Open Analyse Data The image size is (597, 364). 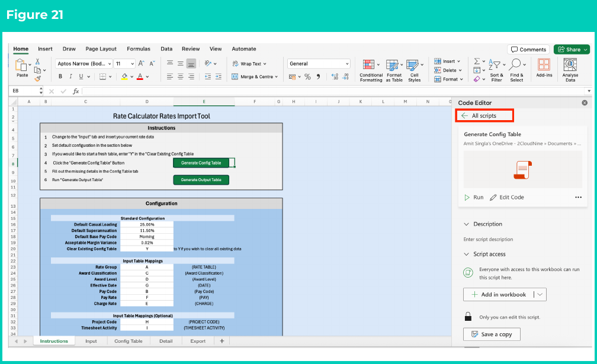(570, 70)
